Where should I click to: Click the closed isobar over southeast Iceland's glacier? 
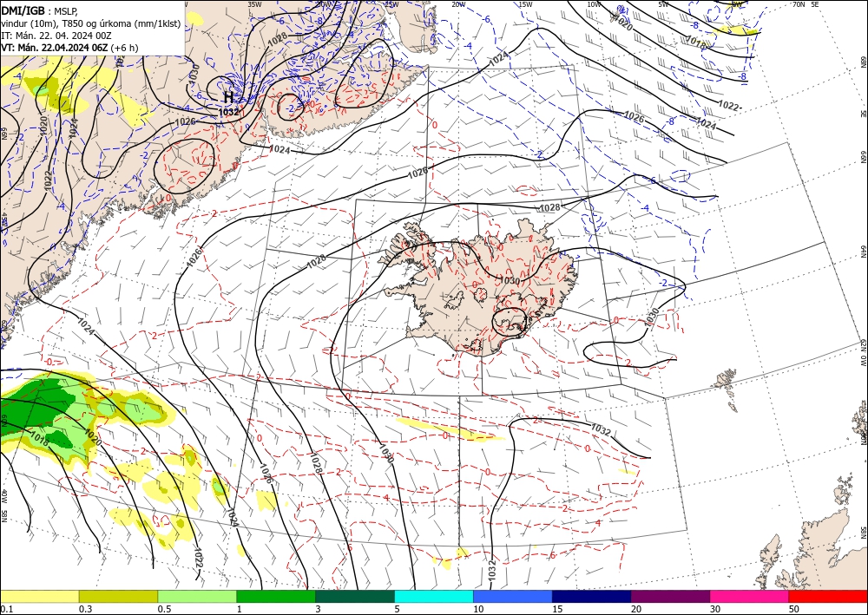click(510, 323)
